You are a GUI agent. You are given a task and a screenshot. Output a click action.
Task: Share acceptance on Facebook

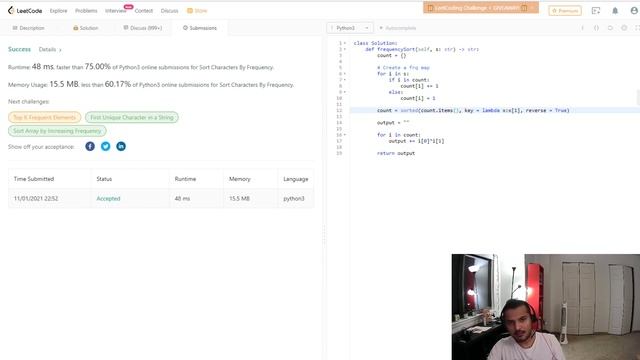tap(90, 146)
